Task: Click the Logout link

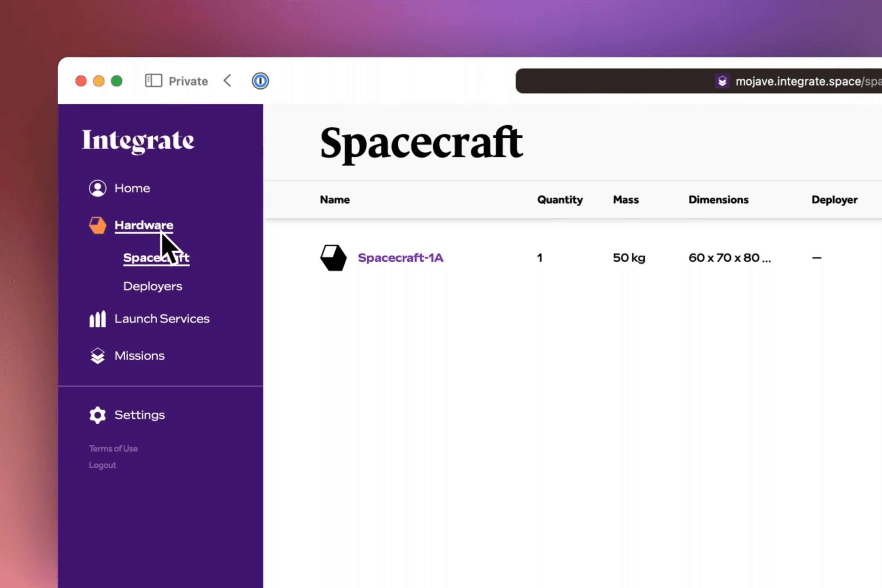Action: [103, 465]
